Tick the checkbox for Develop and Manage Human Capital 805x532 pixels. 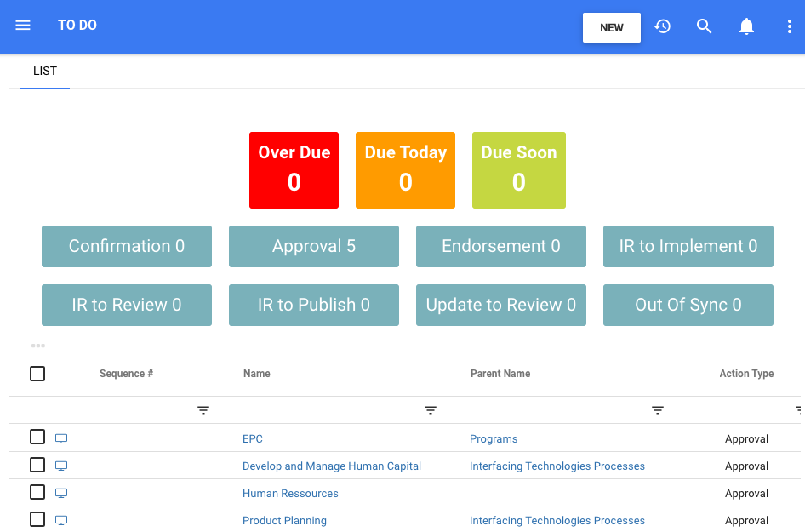click(37, 465)
